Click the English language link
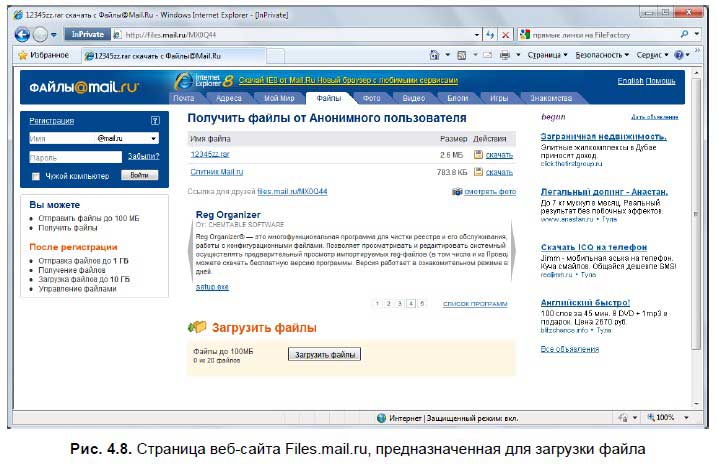Screen dimensions: 717x468 pos(630,81)
